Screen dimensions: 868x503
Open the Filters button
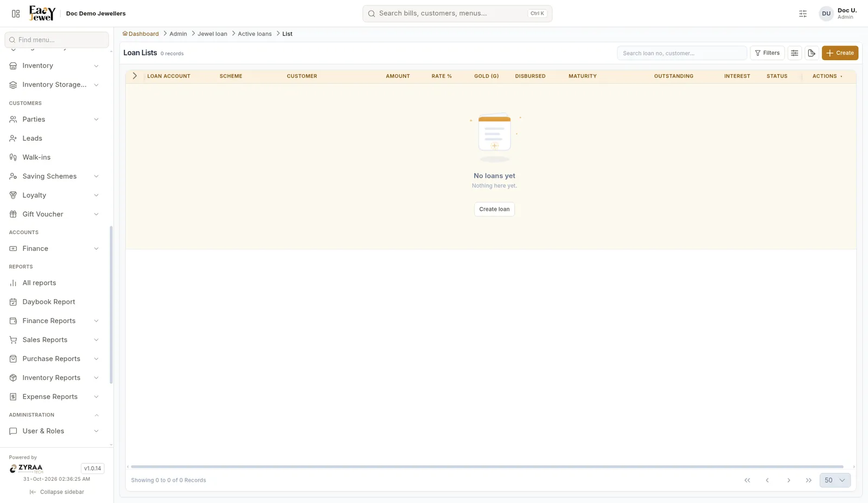click(767, 53)
